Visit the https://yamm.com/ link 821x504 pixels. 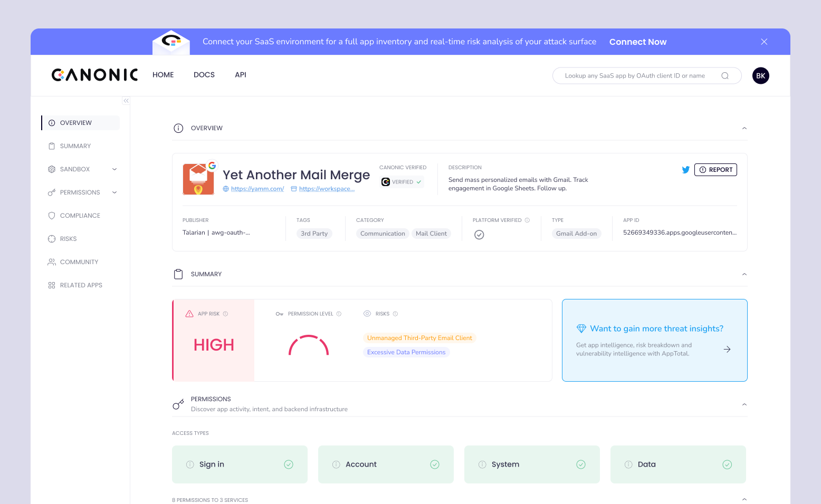point(257,188)
